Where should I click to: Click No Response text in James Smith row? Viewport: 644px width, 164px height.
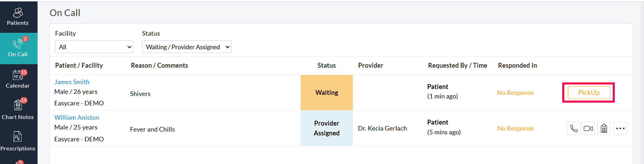[515, 92]
